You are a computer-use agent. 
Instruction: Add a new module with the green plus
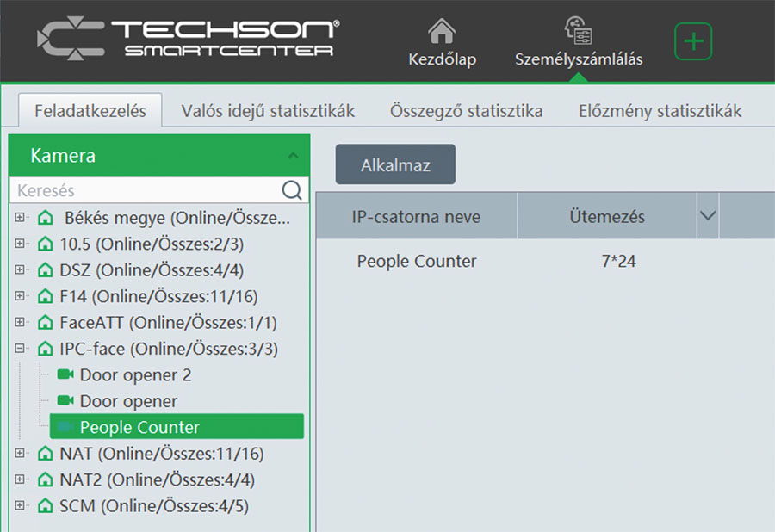[x=693, y=41]
